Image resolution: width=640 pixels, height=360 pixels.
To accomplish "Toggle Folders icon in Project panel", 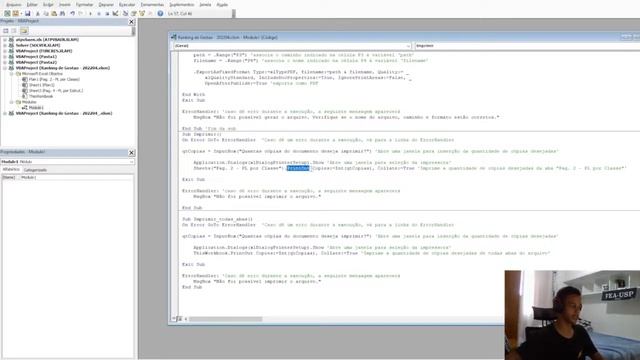I will tap(24, 31).
